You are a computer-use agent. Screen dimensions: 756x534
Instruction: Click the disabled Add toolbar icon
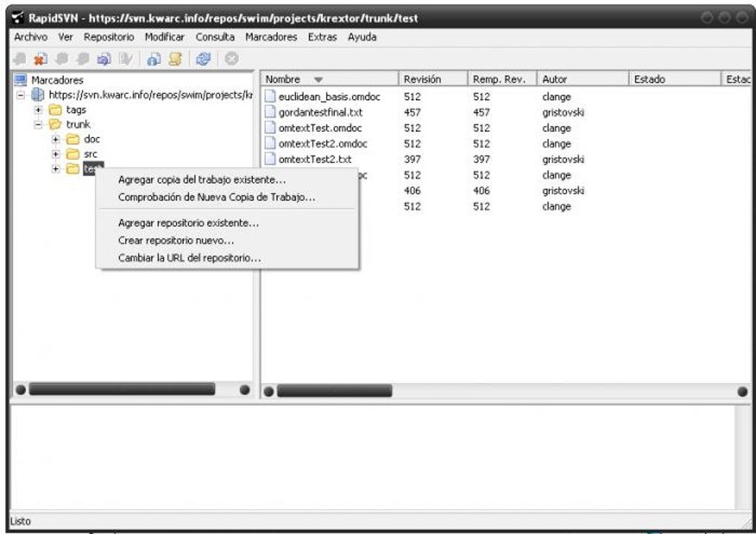pyautogui.click(x=20, y=59)
